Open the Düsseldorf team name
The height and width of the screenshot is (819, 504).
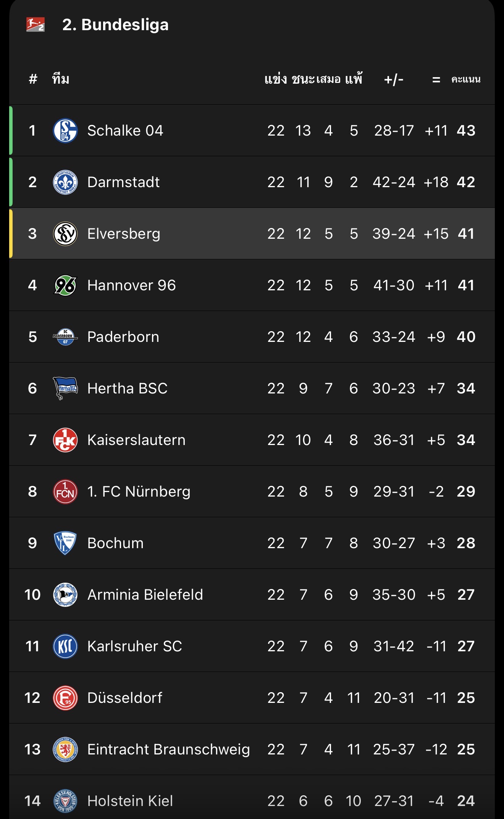pyautogui.click(x=125, y=698)
